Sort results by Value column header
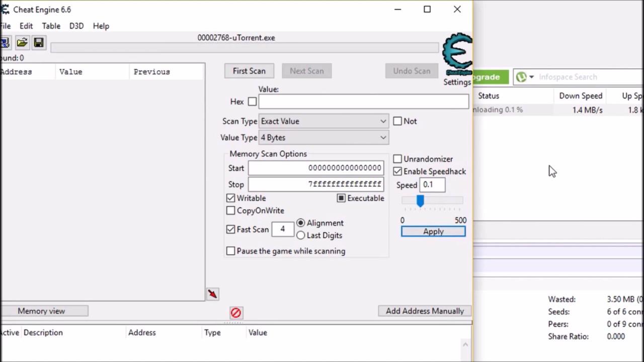 coord(93,72)
